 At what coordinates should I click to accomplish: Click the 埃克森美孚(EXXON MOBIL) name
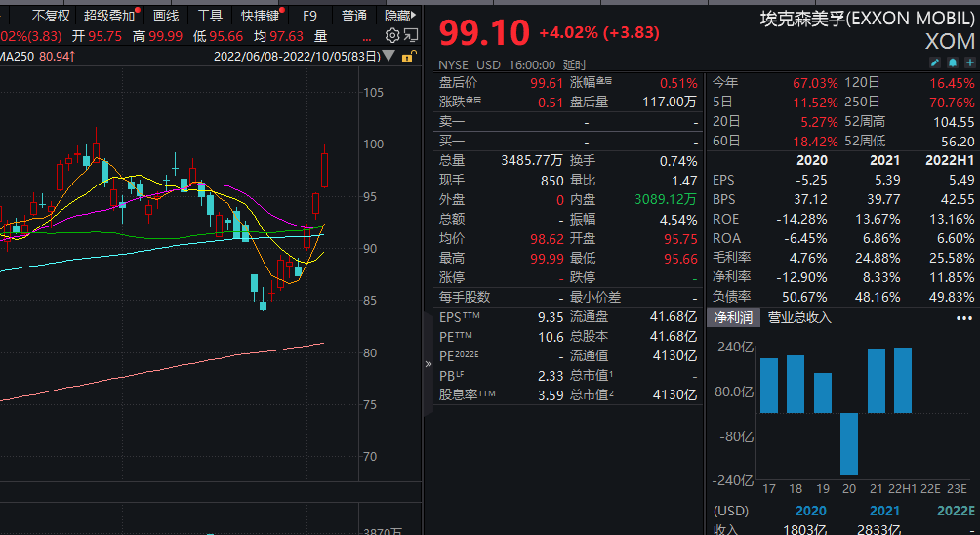point(868,19)
